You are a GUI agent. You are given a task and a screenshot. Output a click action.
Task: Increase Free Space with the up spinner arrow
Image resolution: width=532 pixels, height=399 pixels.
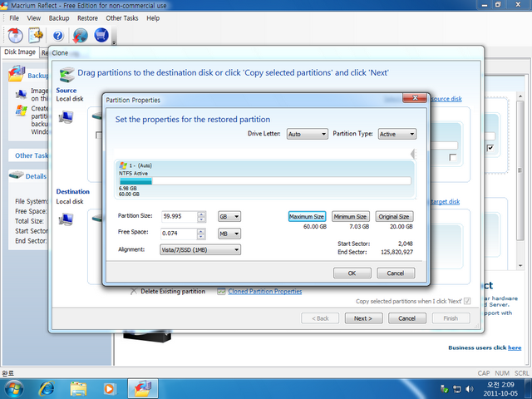coord(201,231)
